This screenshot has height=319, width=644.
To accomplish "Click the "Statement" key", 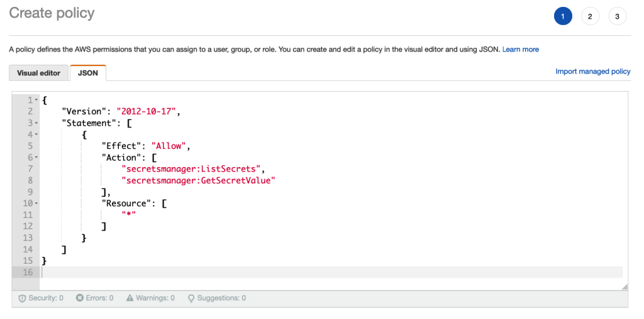I will point(89,123).
